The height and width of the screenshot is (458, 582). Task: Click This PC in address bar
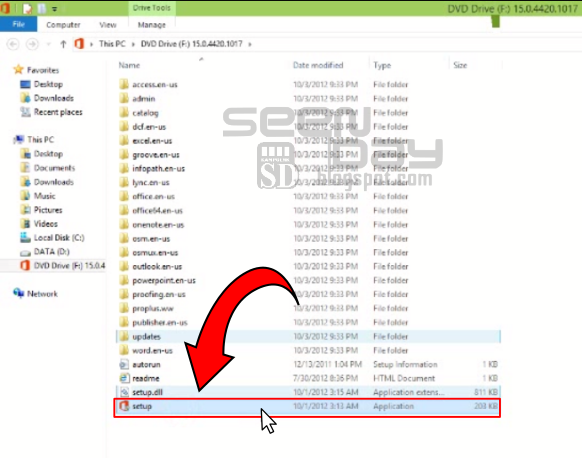[112, 44]
